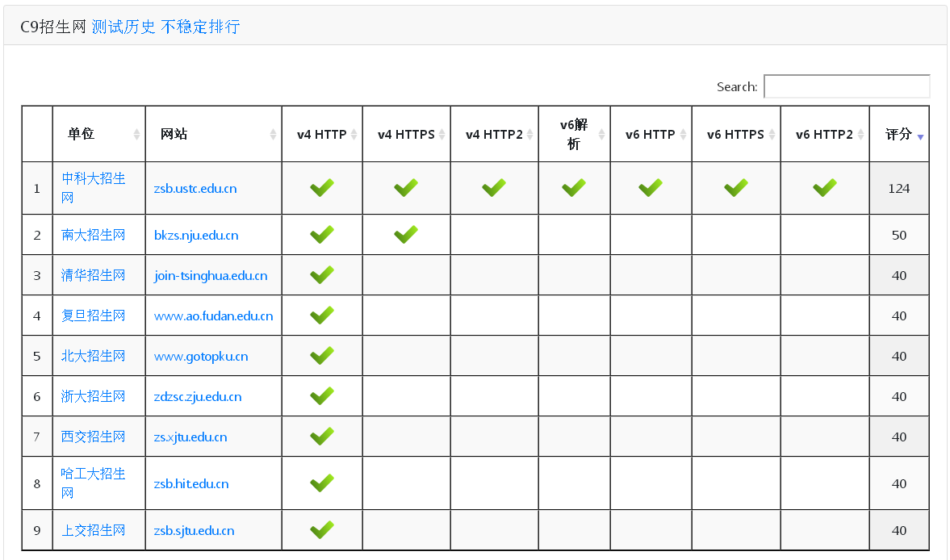The image size is (950, 560).
Task: Click 中科大 v6解析 green checkmark
Action: pos(574,188)
